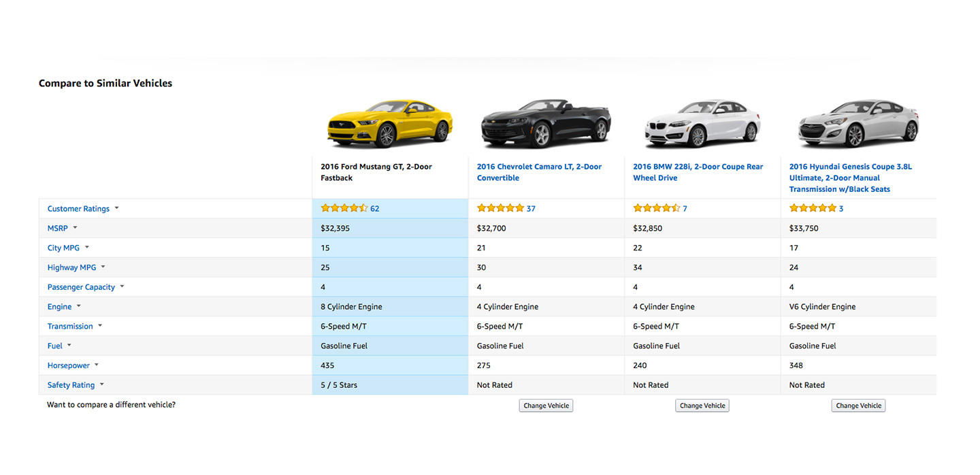The image size is (980, 475).
Task: Click the white BMW 228i coupe image
Action: pyautogui.click(x=702, y=123)
